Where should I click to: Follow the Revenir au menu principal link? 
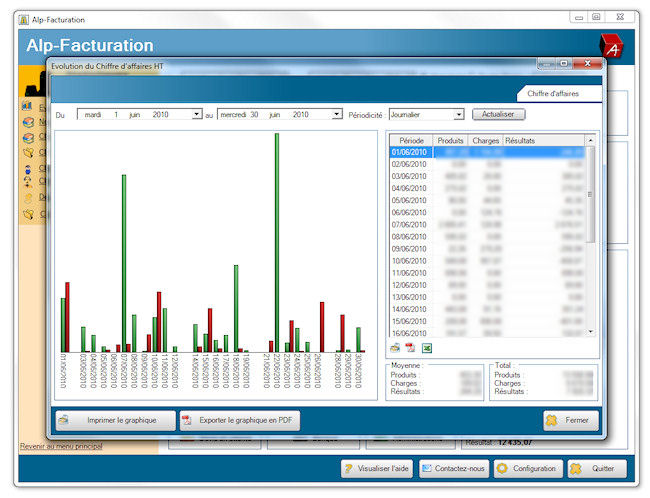[x=61, y=446]
